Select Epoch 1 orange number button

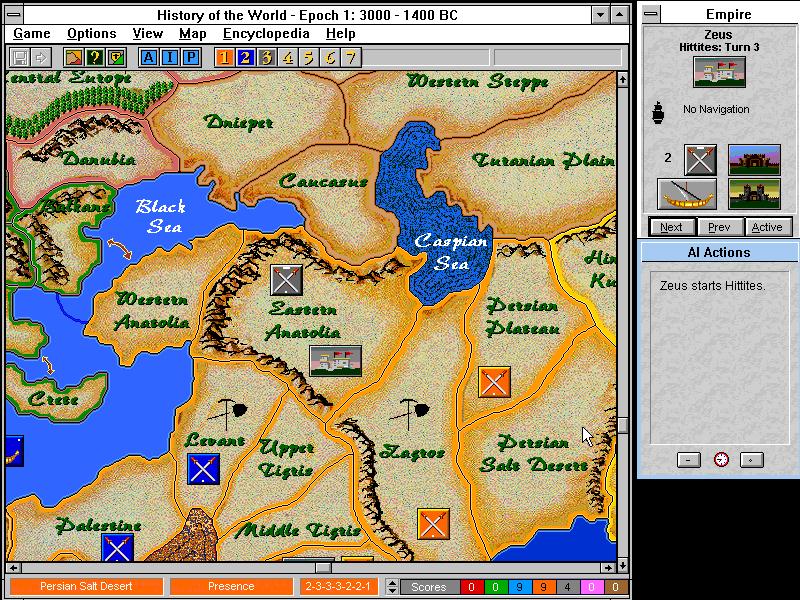224,57
